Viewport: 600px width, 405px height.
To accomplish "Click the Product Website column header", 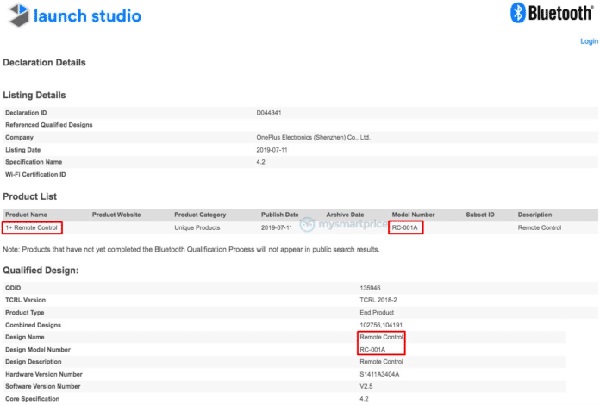I will (117, 215).
